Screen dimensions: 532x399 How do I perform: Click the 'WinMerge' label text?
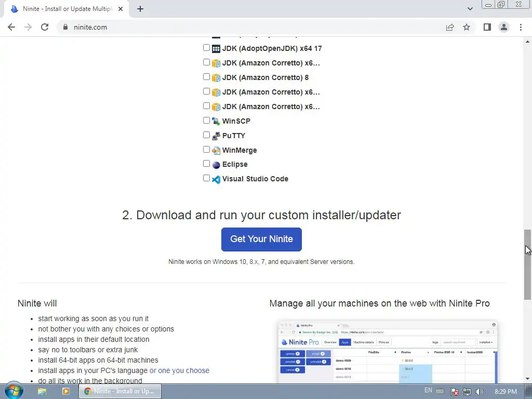click(240, 150)
